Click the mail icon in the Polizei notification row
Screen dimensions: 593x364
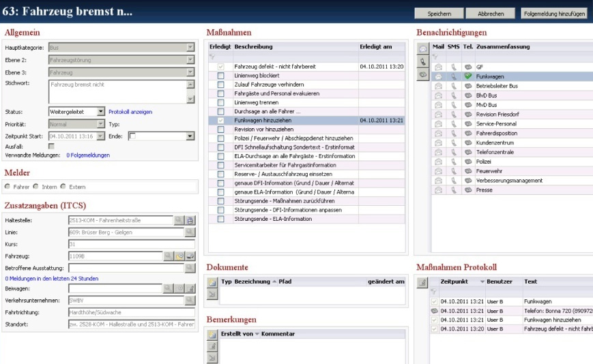(x=438, y=162)
